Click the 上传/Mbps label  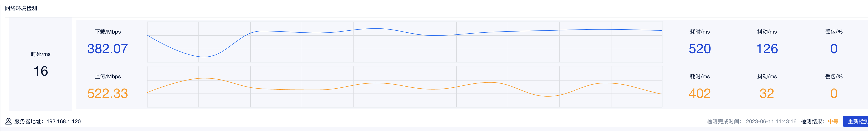click(107, 76)
